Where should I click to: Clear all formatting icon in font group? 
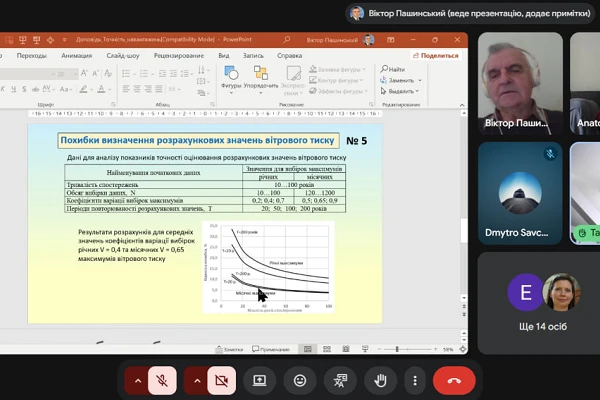[x=108, y=73]
